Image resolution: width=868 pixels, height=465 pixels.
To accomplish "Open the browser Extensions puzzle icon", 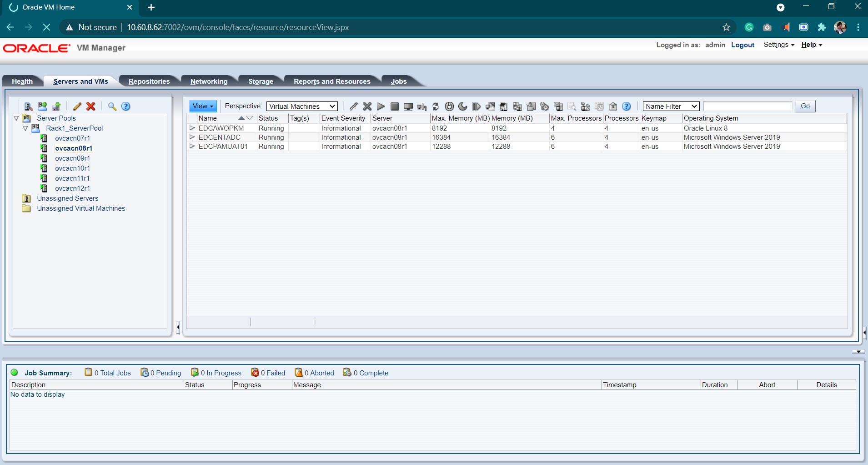I will click(x=822, y=27).
